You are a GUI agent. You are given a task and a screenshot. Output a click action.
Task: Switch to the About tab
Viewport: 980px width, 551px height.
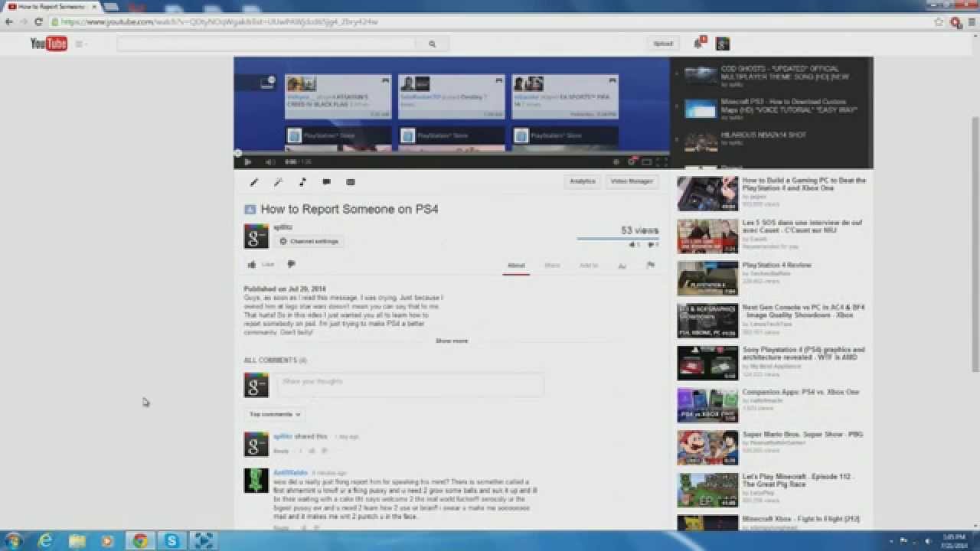coord(516,266)
